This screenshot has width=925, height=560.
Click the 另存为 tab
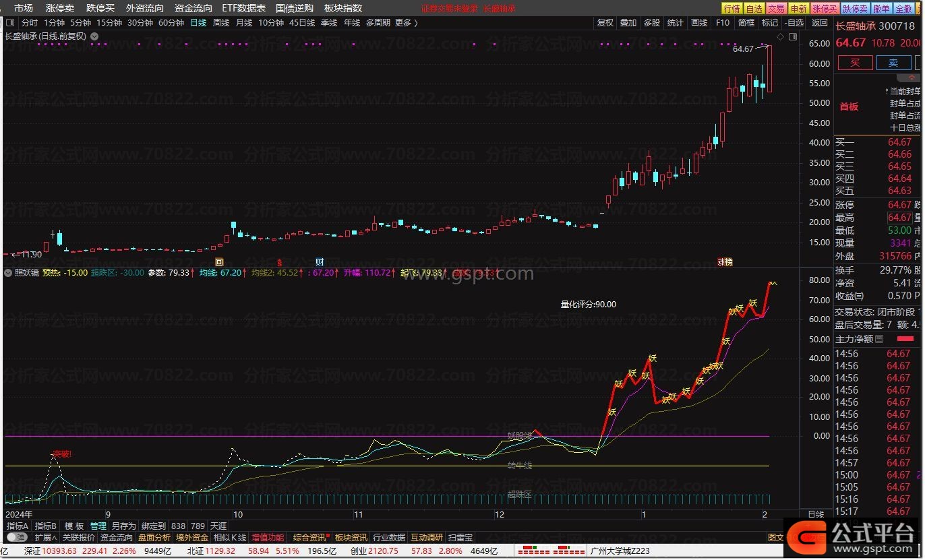click(124, 526)
